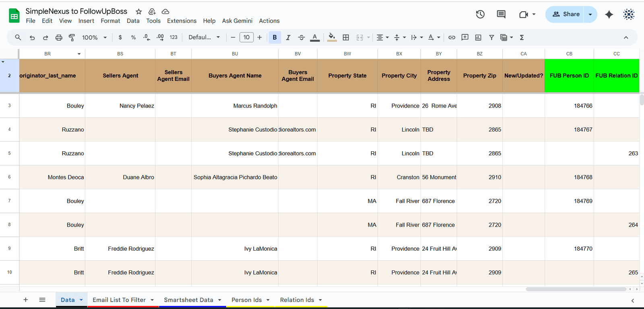Screen dimensions: 644x309
Task: Open the fill color picker
Action: [x=332, y=37]
